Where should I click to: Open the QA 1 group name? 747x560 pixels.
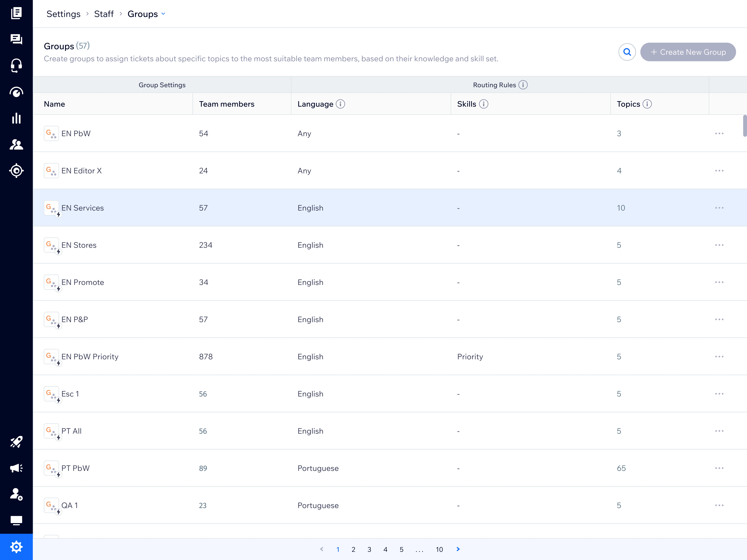[70, 505]
